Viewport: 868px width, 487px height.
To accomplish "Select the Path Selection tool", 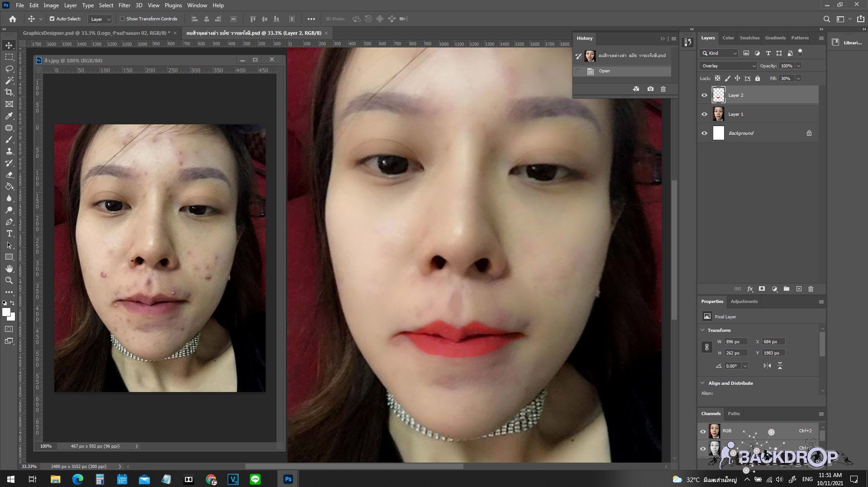I will (x=9, y=245).
